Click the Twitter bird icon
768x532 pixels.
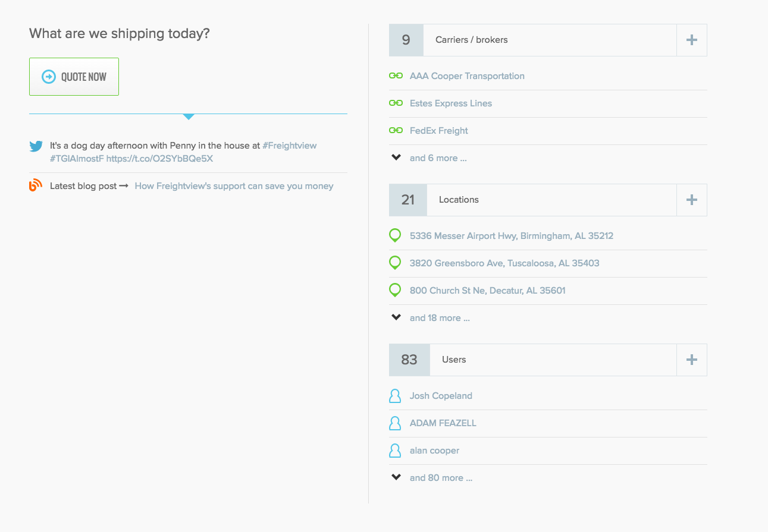tap(36, 146)
